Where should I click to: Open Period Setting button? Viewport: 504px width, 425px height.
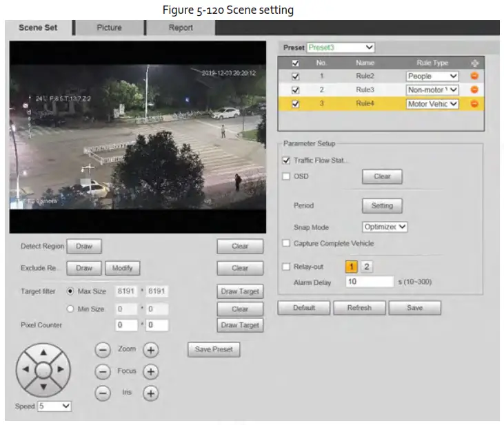382,205
